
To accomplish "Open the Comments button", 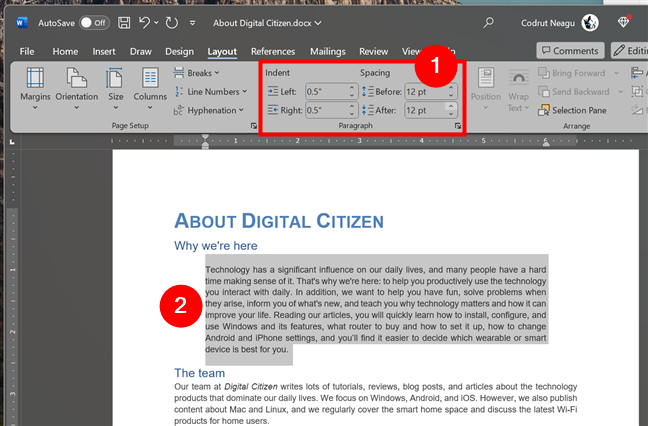I will pyautogui.click(x=570, y=50).
